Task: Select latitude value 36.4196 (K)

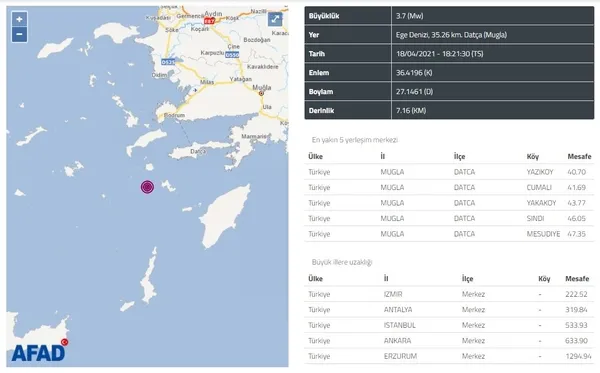Action: pos(414,73)
